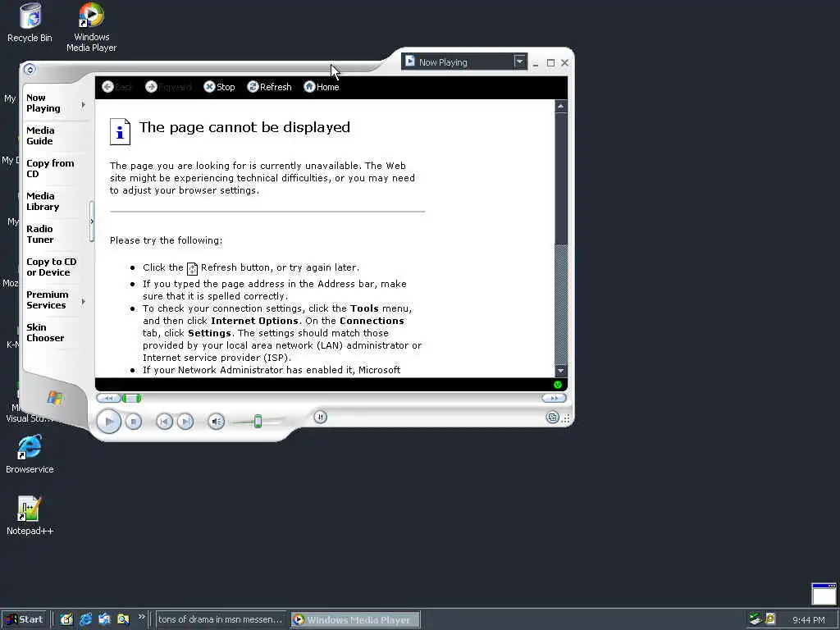Viewport: 840px width, 630px height.
Task: Open the Start menu
Action: (25, 619)
